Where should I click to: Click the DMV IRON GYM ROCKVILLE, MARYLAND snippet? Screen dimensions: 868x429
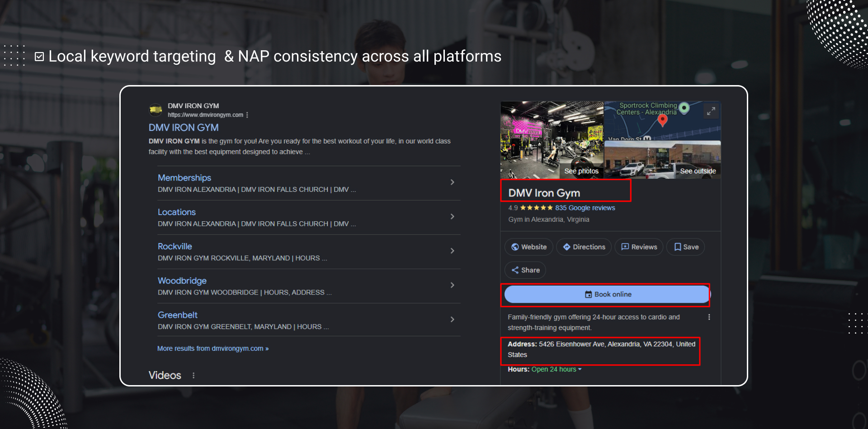[x=242, y=258]
